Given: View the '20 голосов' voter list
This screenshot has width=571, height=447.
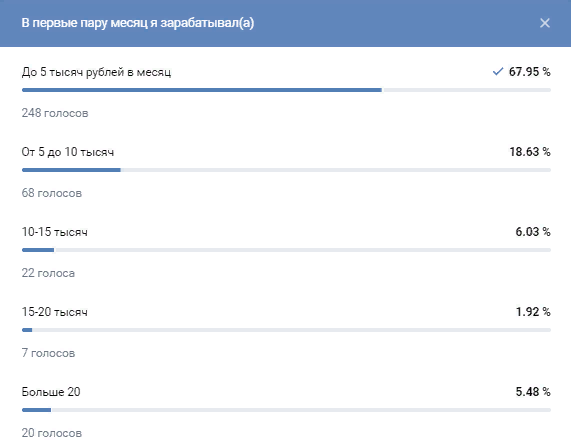Looking at the screenshot, I should click(x=52, y=433).
